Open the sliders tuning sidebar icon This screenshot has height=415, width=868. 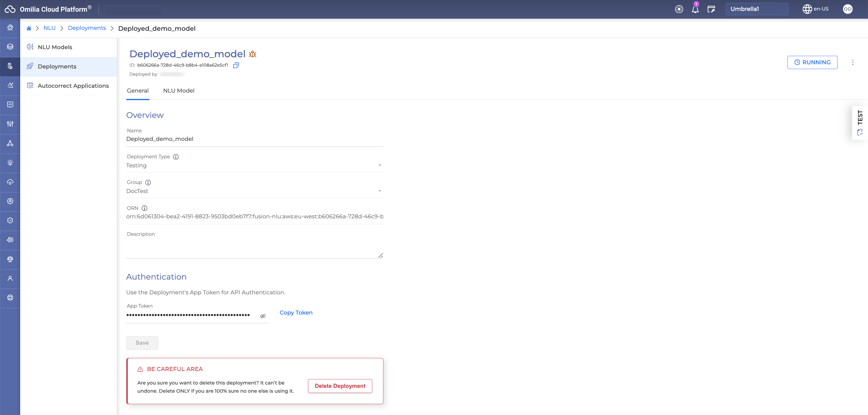pyautogui.click(x=10, y=124)
